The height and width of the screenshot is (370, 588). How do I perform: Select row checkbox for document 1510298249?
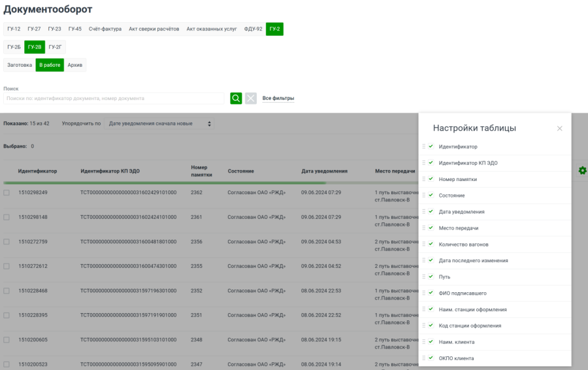pos(7,193)
